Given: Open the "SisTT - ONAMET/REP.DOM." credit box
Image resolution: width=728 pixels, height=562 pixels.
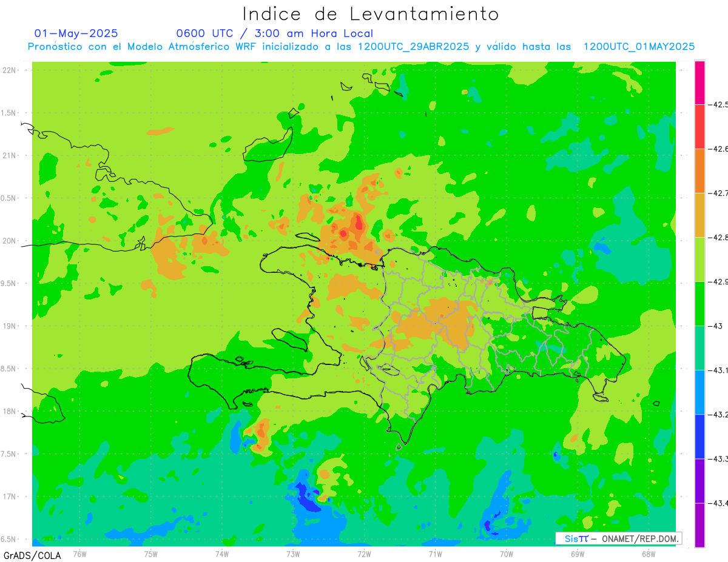Looking at the screenshot, I should click(x=619, y=538).
